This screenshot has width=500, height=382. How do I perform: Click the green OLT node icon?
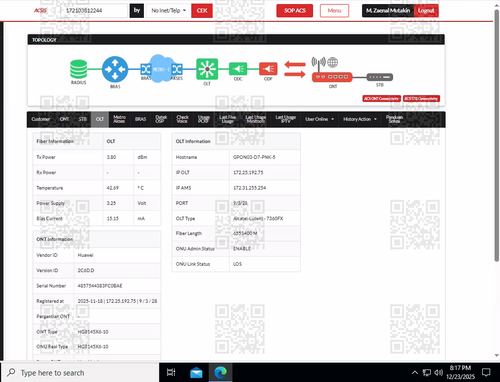pyautogui.click(x=207, y=69)
